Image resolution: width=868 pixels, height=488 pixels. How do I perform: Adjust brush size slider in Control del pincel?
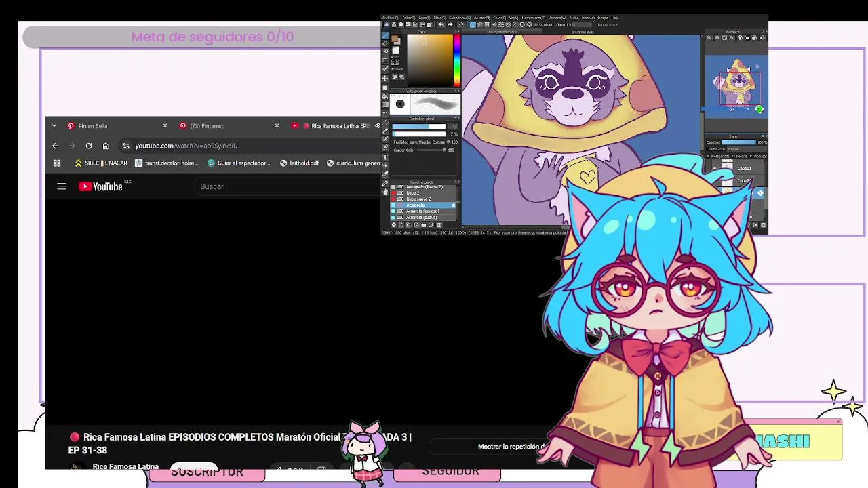pyautogui.click(x=419, y=127)
